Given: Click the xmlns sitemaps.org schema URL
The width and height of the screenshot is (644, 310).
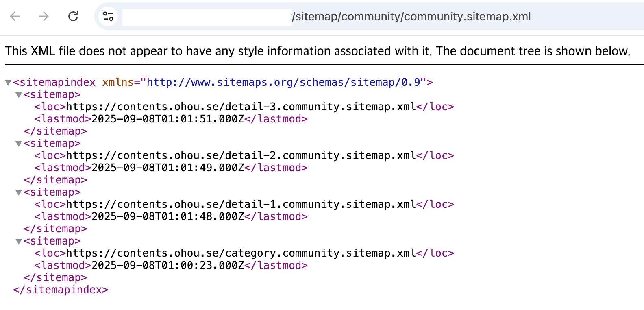Looking at the screenshot, I should [283, 82].
